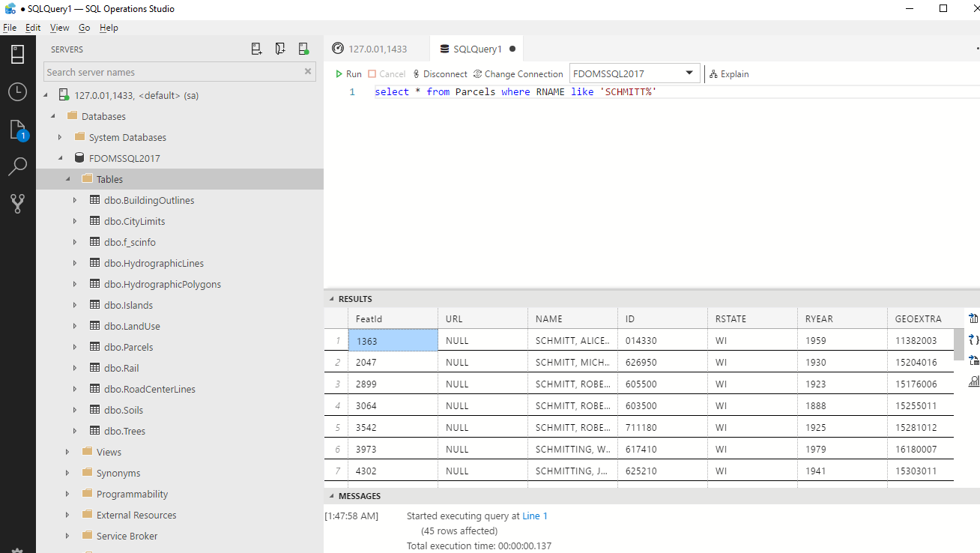Expand dbo.Parcels table node

tap(75, 347)
